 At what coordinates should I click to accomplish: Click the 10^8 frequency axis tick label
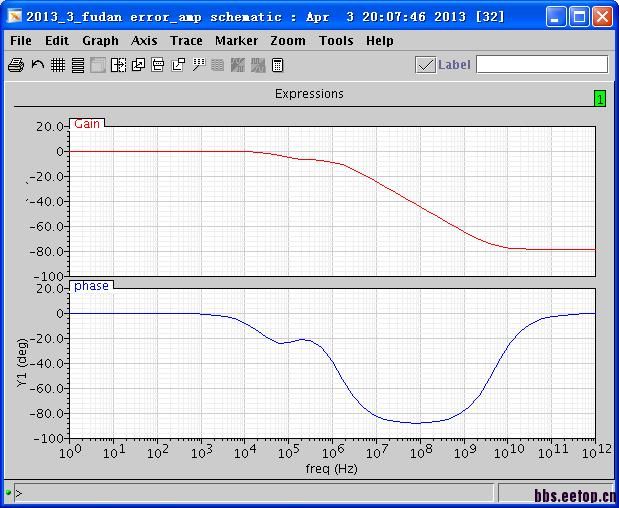click(x=421, y=451)
